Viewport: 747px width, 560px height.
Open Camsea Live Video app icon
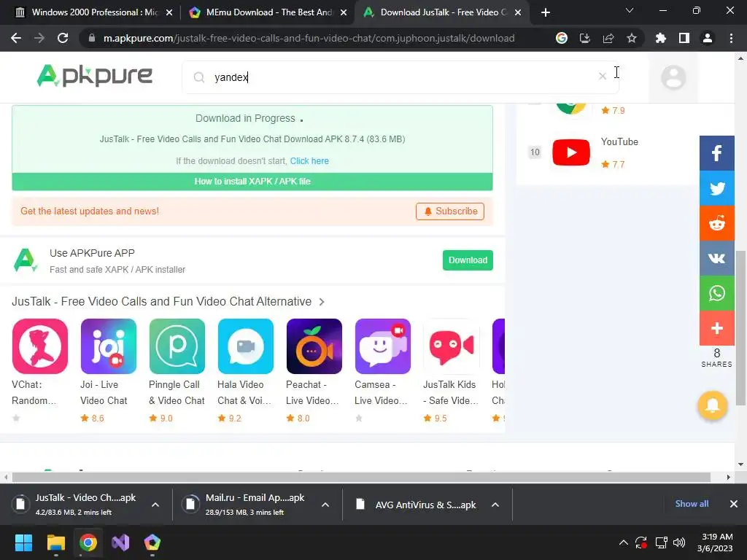pos(383,346)
